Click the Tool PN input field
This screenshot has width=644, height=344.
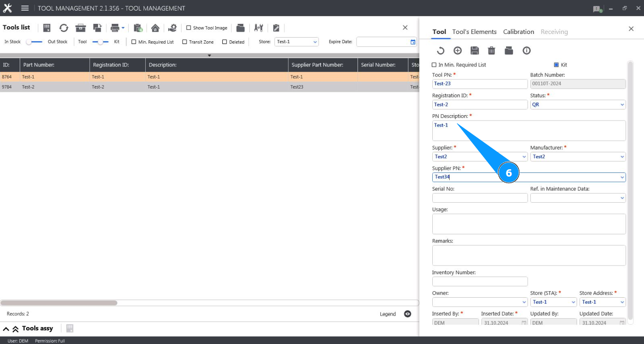(480, 84)
